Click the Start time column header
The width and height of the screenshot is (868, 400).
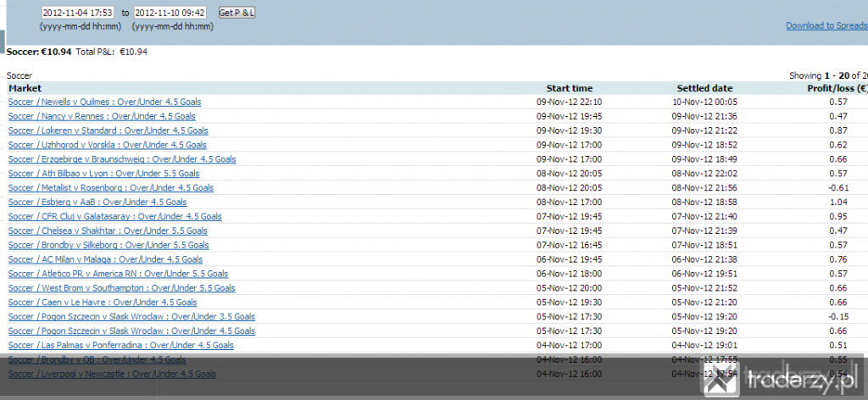pyautogui.click(x=569, y=88)
